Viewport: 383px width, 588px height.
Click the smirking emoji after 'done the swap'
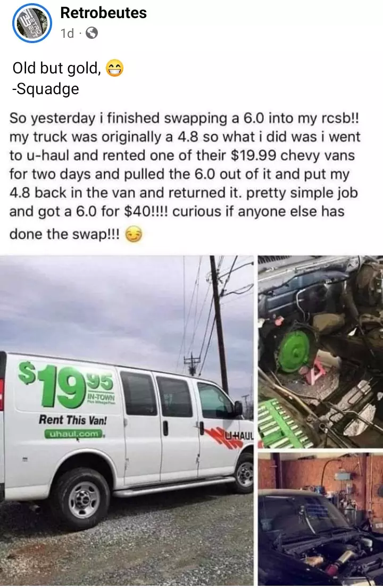point(134,234)
